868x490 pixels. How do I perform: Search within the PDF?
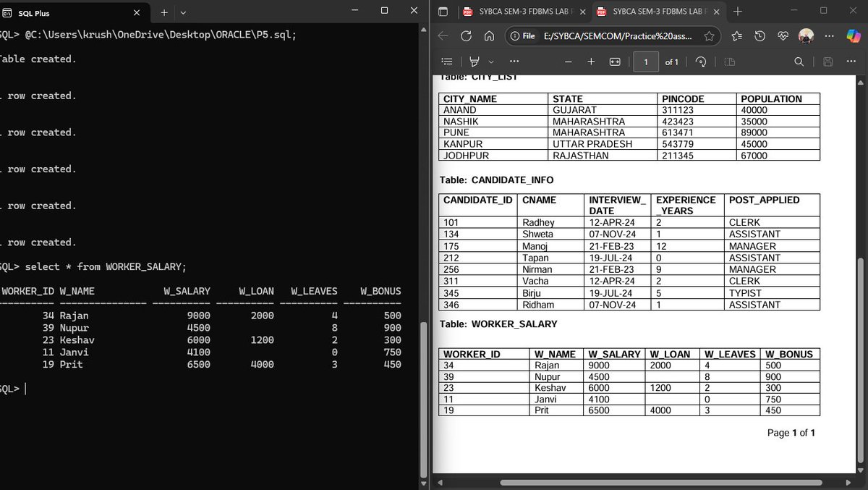click(799, 62)
